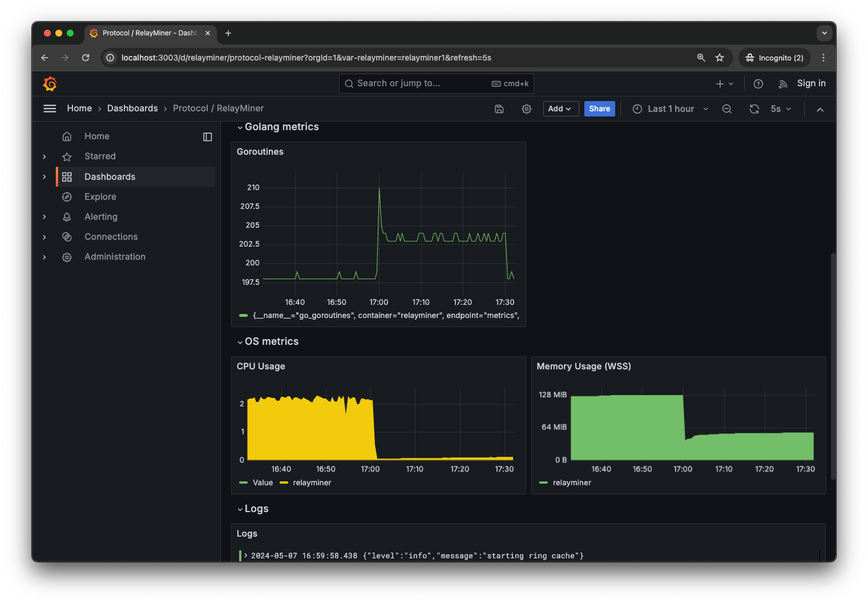The image size is (868, 604).
Task: Open the Last 1 hour time picker
Action: tap(671, 109)
